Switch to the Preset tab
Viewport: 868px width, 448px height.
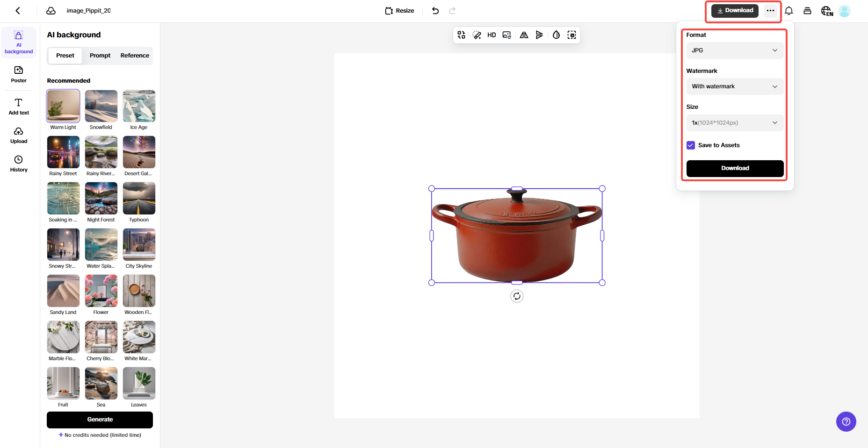[65, 56]
